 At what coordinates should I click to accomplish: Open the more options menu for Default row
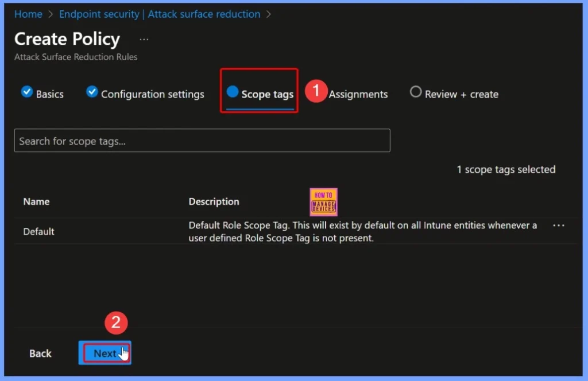click(558, 226)
